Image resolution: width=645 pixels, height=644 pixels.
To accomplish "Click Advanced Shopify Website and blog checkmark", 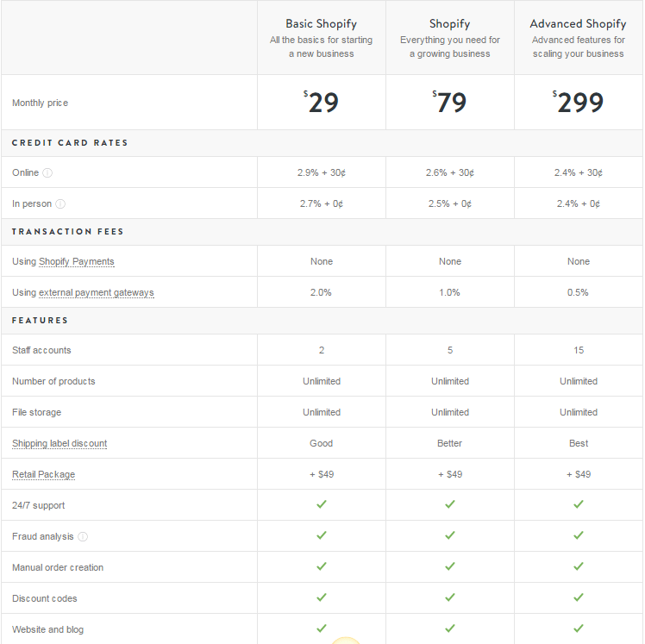I will tap(579, 628).
